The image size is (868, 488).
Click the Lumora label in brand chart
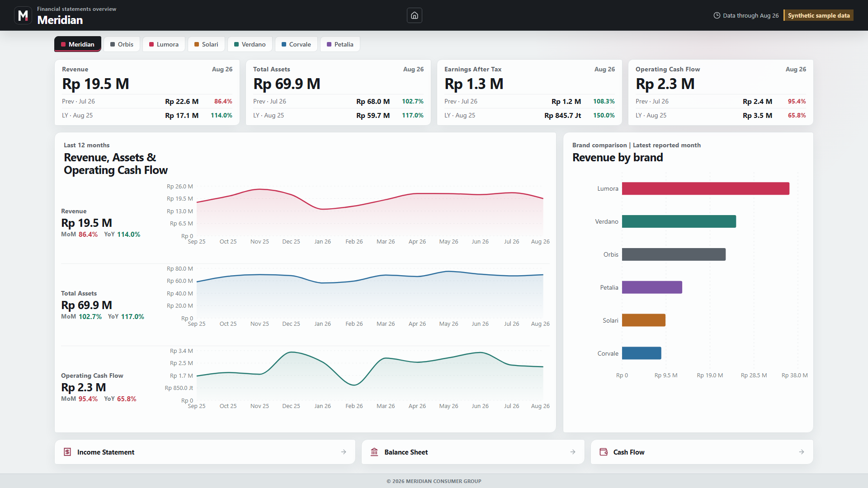pyautogui.click(x=608, y=189)
